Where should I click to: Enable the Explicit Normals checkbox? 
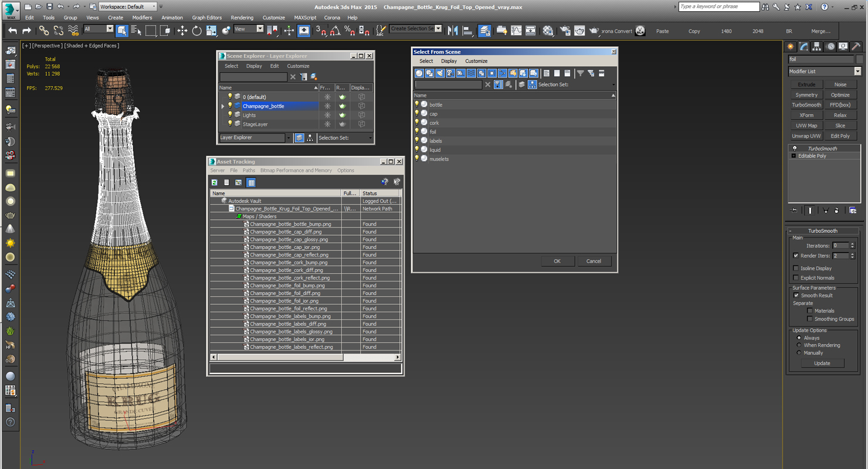(796, 278)
